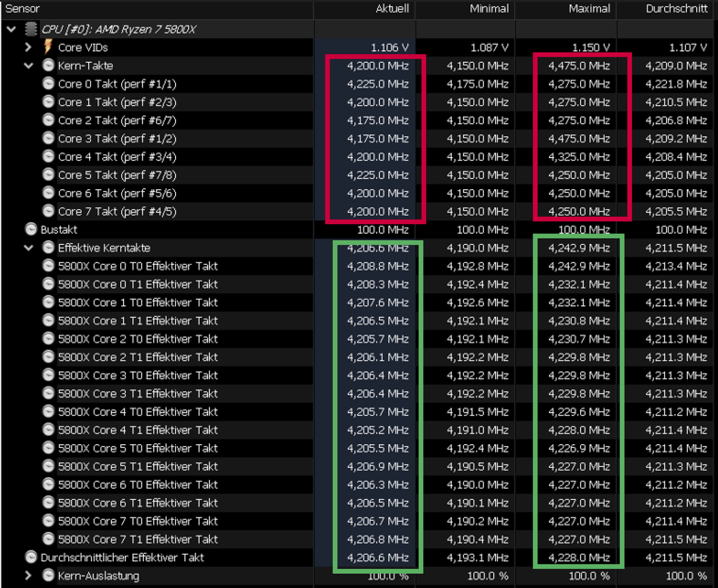Screen dimensions: 718x588
Task: Select 5800X Core 4 T0 Effektiver Takt label
Action: click(x=138, y=411)
